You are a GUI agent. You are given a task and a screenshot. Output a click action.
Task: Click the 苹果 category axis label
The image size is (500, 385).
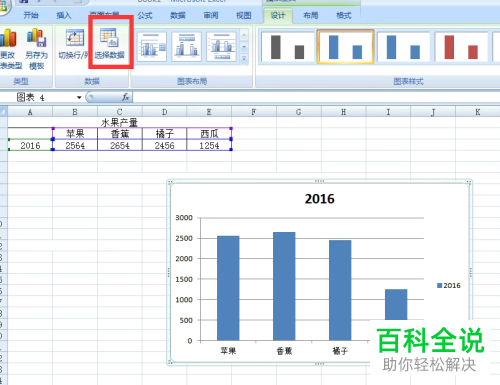point(228,351)
